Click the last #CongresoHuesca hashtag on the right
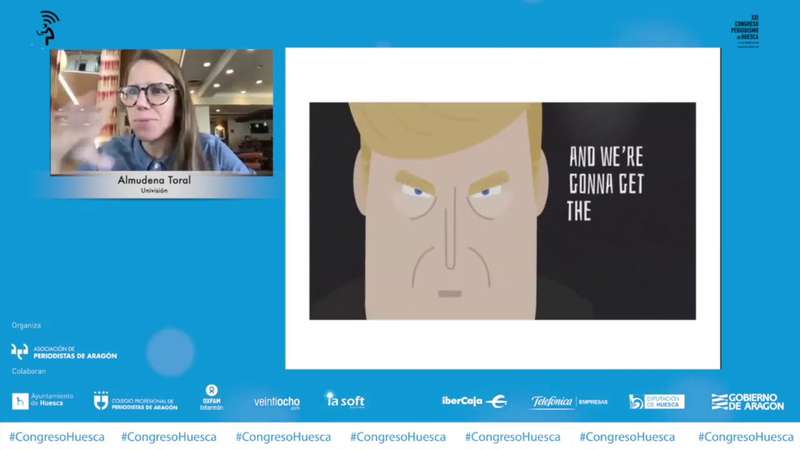This screenshot has height=450, width=800. click(745, 437)
